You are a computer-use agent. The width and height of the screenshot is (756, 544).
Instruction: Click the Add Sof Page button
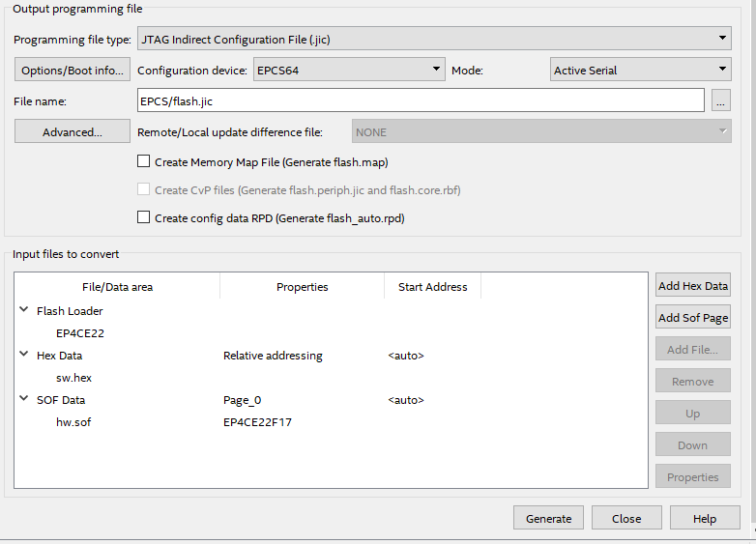692,318
